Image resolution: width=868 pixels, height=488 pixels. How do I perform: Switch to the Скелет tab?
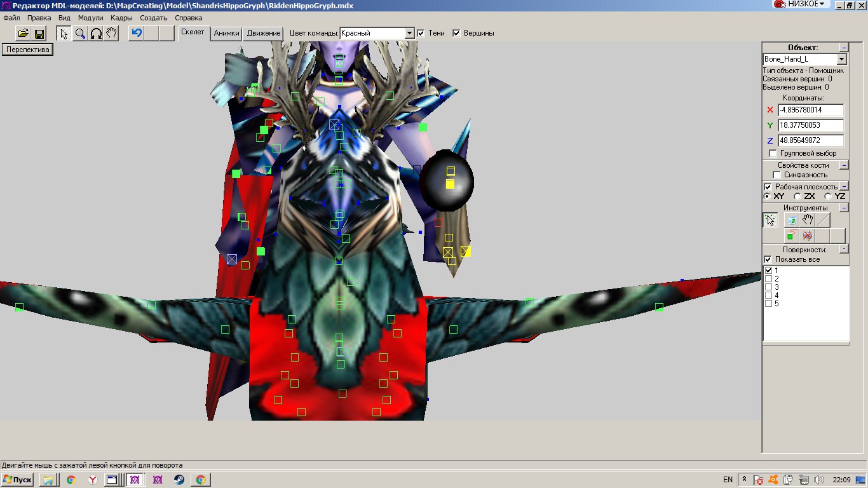click(193, 32)
